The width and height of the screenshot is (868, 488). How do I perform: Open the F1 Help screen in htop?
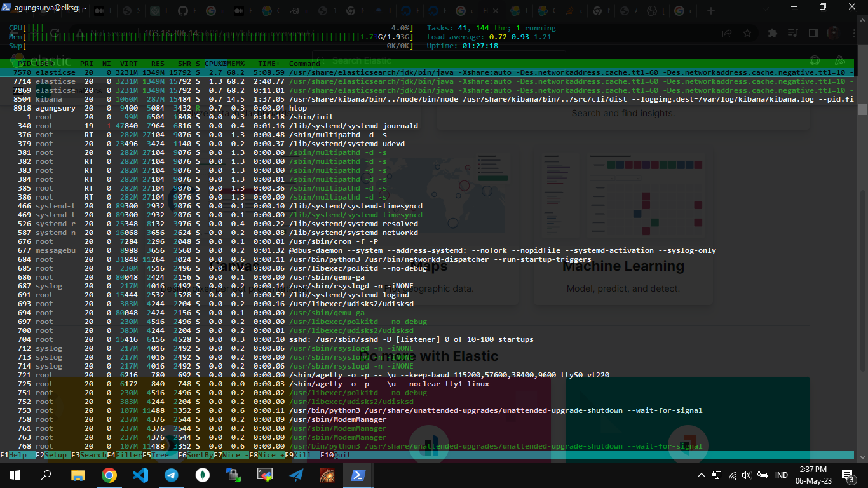(18, 455)
